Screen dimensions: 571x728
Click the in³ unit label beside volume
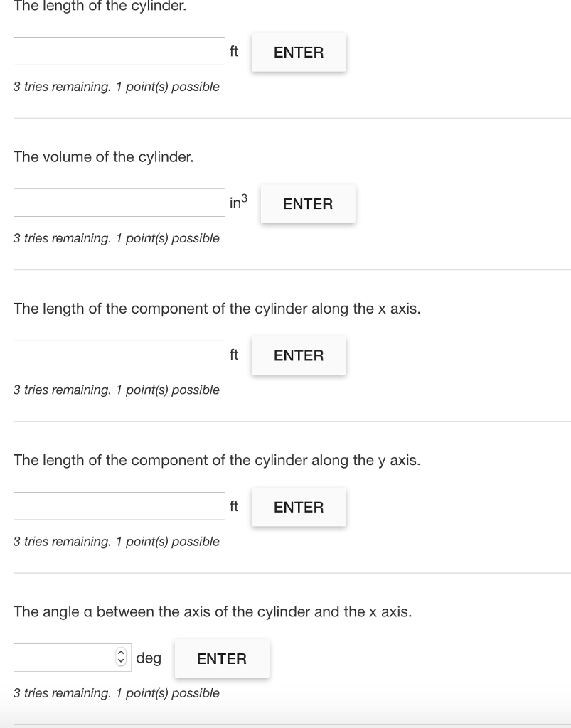coord(237,202)
